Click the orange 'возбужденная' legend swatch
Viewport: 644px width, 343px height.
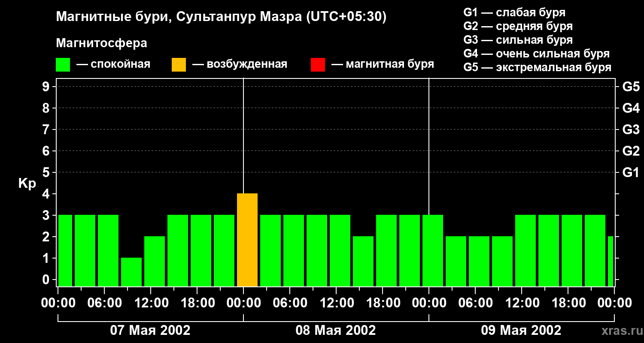(x=179, y=65)
